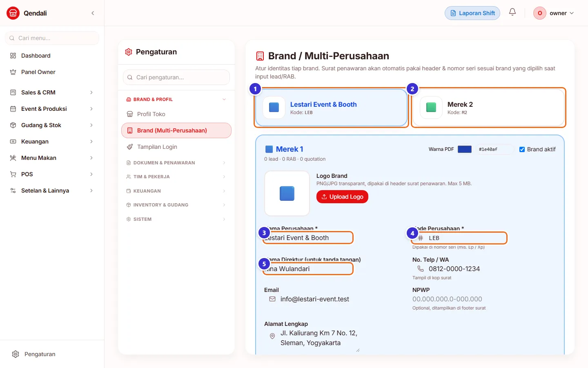Edit the Nama Perusahaan field

click(x=308, y=238)
